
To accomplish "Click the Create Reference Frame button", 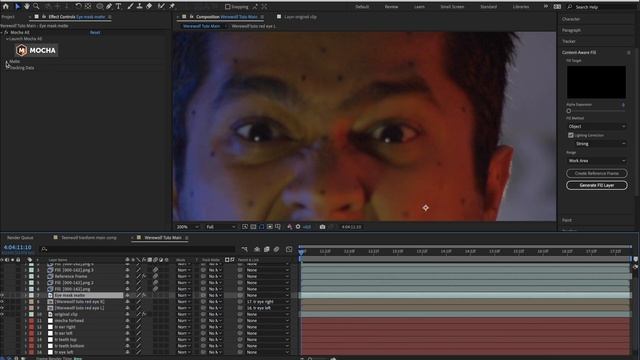I will click(x=597, y=173).
